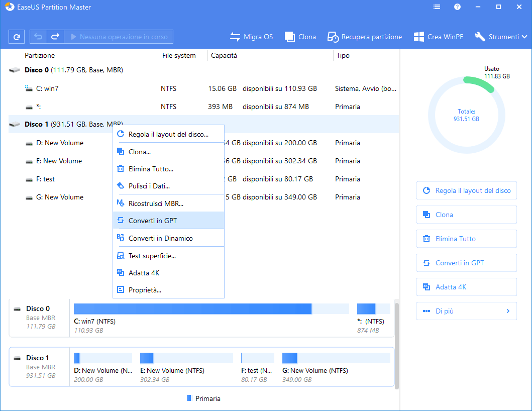
Task: Open Proprietà... from the context menu
Action: (x=168, y=290)
